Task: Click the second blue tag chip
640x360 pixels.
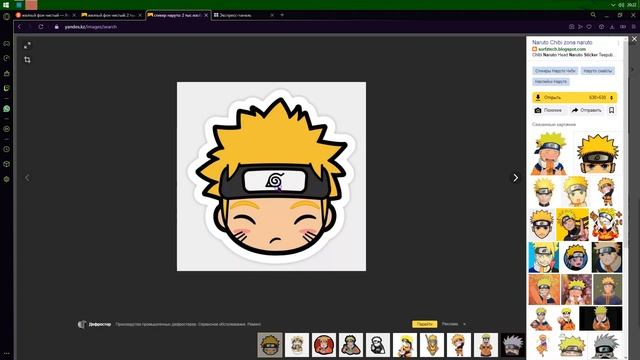Action: click(x=598, y=71)
